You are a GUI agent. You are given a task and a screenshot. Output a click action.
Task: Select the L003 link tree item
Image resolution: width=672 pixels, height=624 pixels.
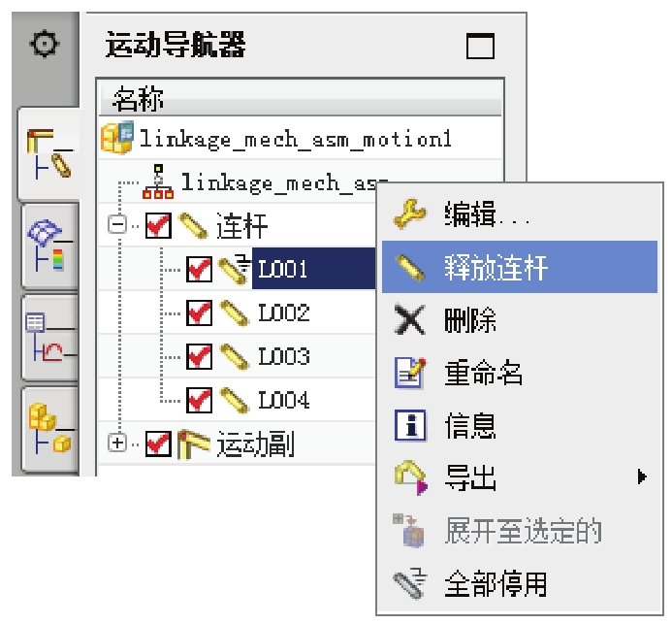click(284, 356)
